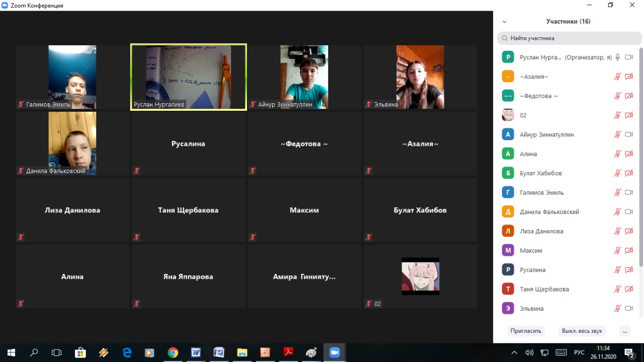Collapse the Участники panel using the chevron

(505, 22)
